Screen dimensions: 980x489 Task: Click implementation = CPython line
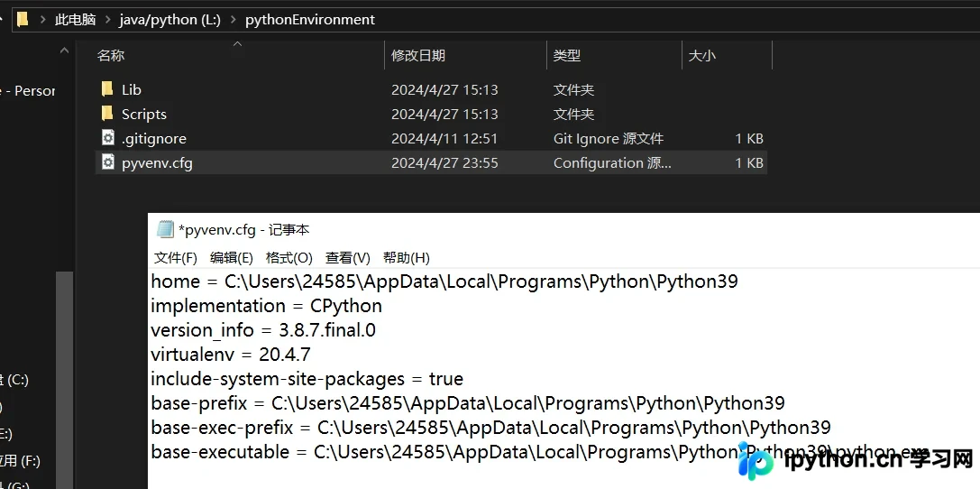click(x=266, y=306)
